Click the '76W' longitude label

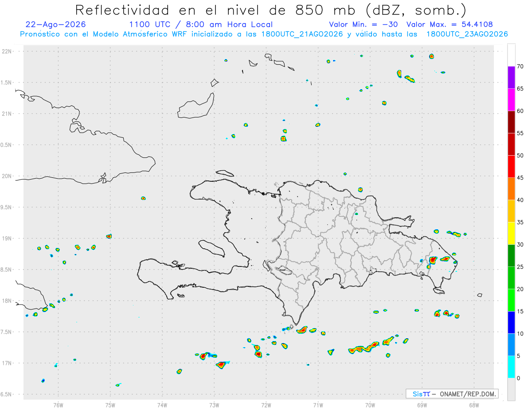58,405
